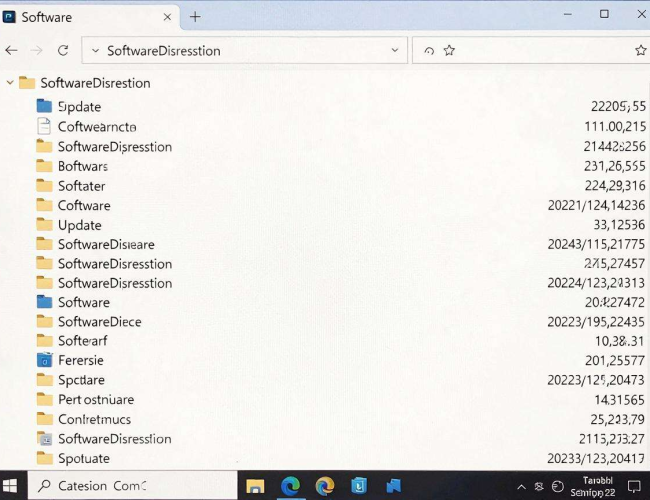Select the Softater folder name

click(82, 186)
